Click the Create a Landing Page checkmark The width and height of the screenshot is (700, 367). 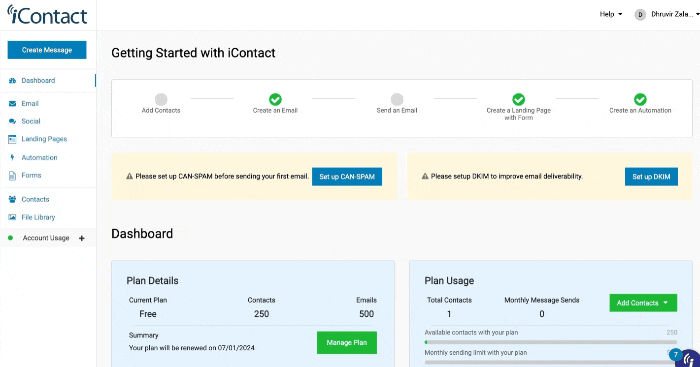click(518, 99)
